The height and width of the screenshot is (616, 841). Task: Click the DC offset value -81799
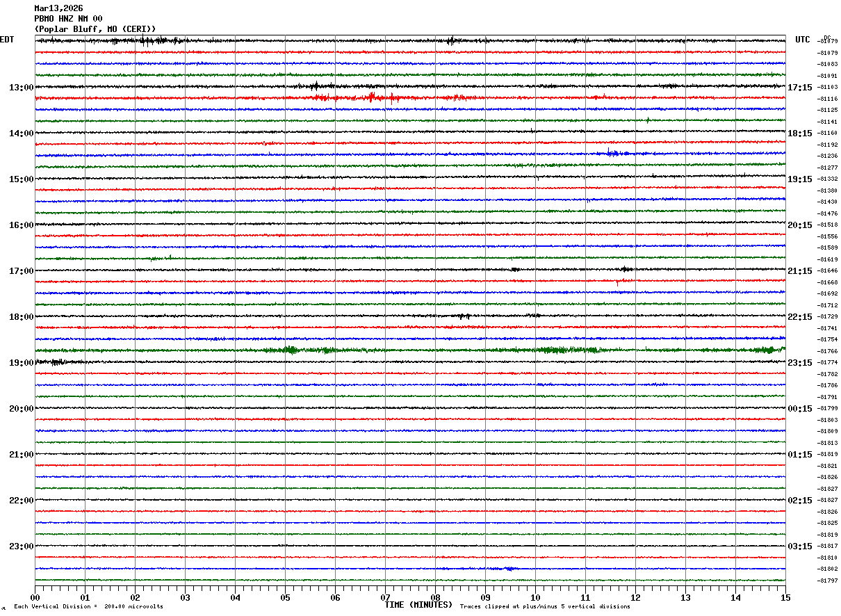(828, 409)
